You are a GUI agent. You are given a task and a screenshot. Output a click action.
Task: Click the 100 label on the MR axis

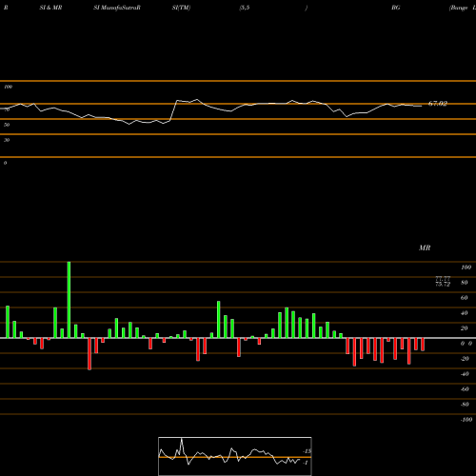466,268
